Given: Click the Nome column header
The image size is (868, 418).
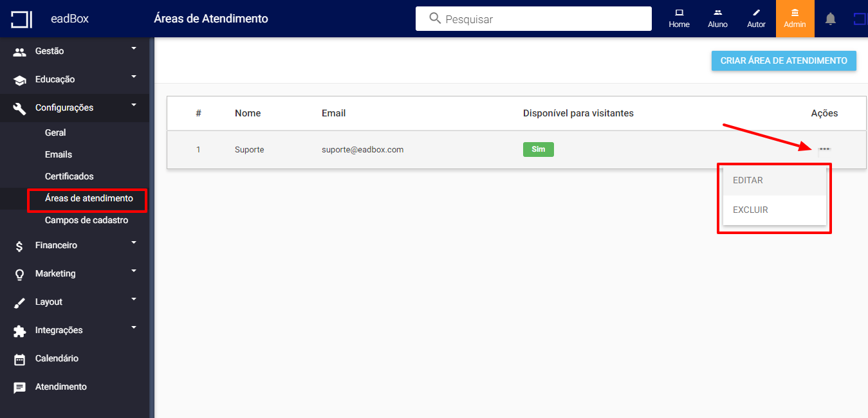Looking at the screenshot, I should [x=248, y=113].
